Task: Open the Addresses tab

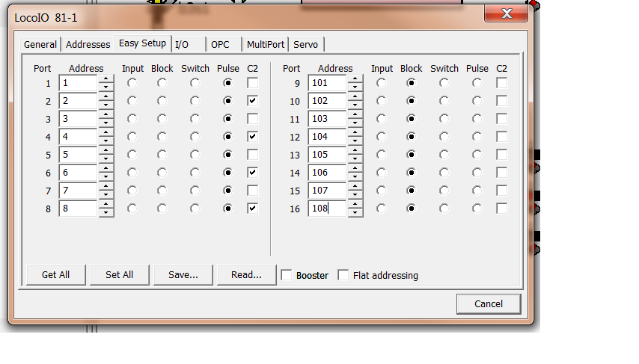Action: pyautogui.click(x=88, y=44)
